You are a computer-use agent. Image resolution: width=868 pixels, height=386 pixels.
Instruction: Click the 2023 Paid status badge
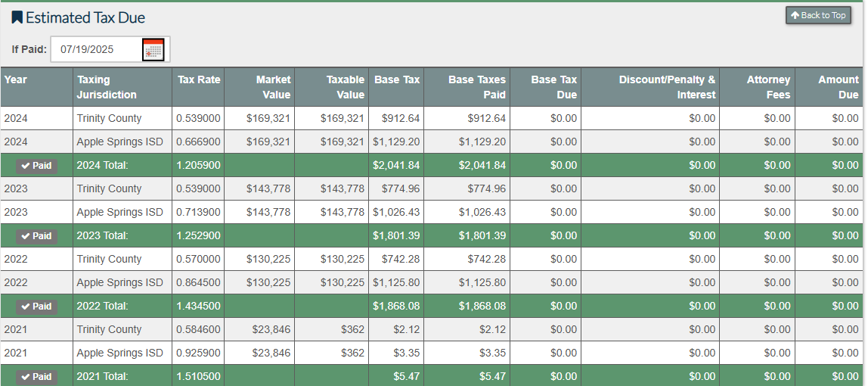point(36,236)
